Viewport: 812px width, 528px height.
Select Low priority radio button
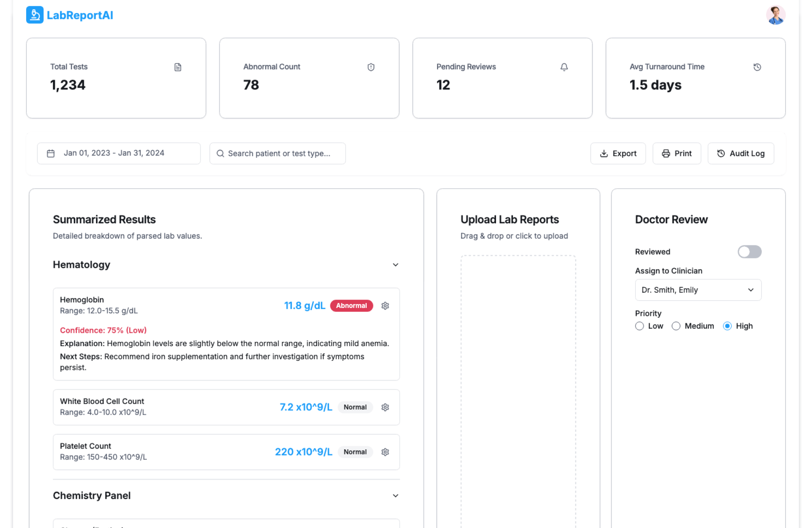pos(639,326)
